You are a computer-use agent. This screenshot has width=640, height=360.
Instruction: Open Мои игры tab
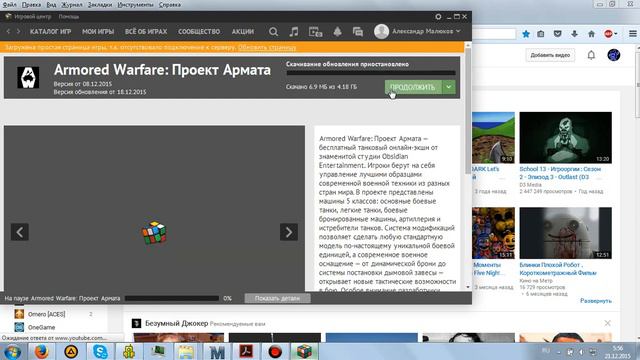pos(98,31)
